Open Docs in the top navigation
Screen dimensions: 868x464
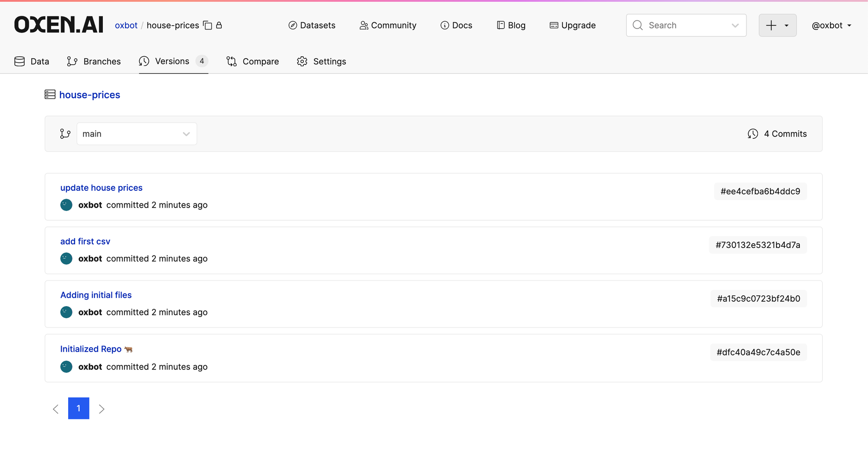point(457,25)
